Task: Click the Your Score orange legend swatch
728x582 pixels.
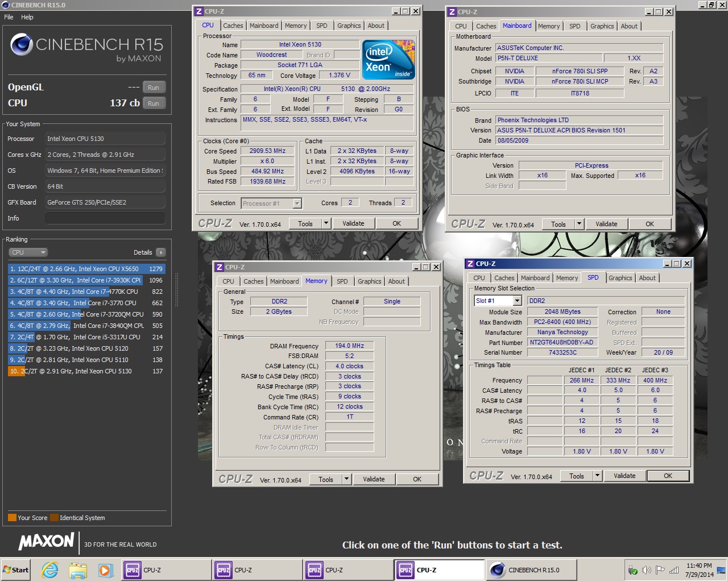Action: pyautogui.click(x=12, y=518)
